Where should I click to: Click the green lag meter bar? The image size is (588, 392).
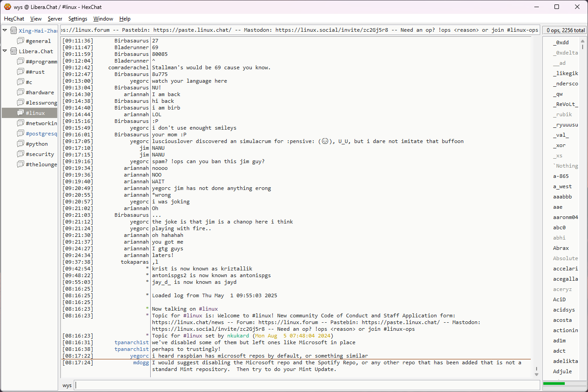coord(554,384)
